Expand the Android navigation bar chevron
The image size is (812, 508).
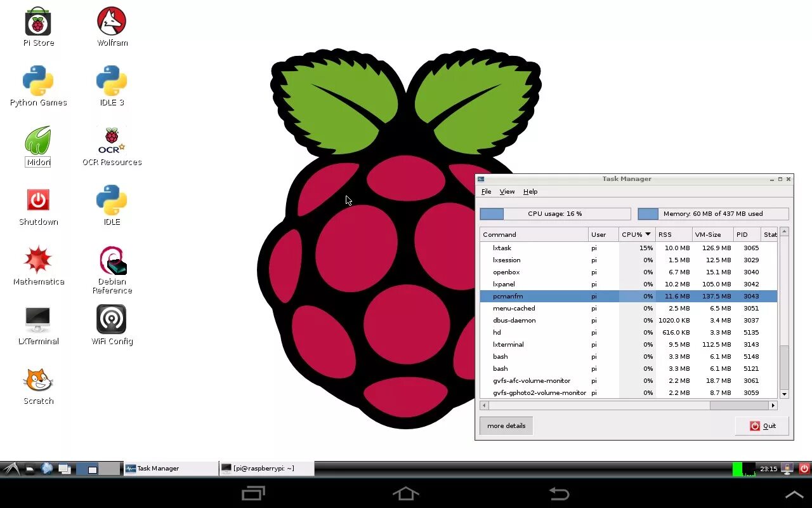pyautogui.click(x=794, y=494)
